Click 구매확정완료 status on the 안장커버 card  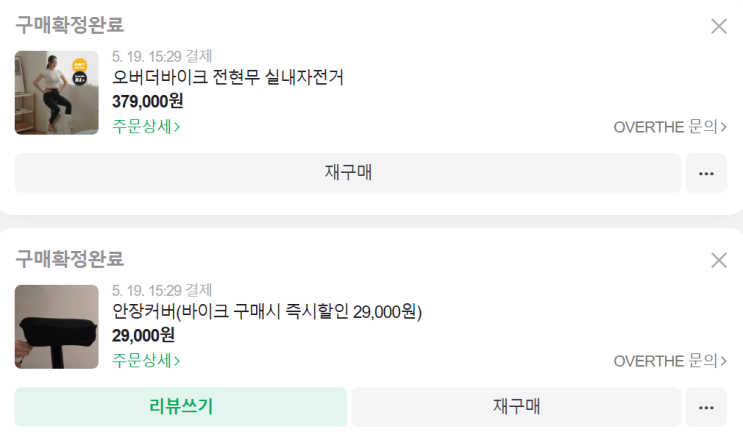click(x=70, y=259)
